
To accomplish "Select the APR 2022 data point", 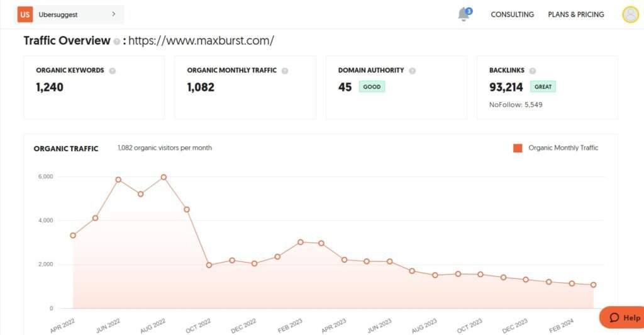I will [73, 236].
